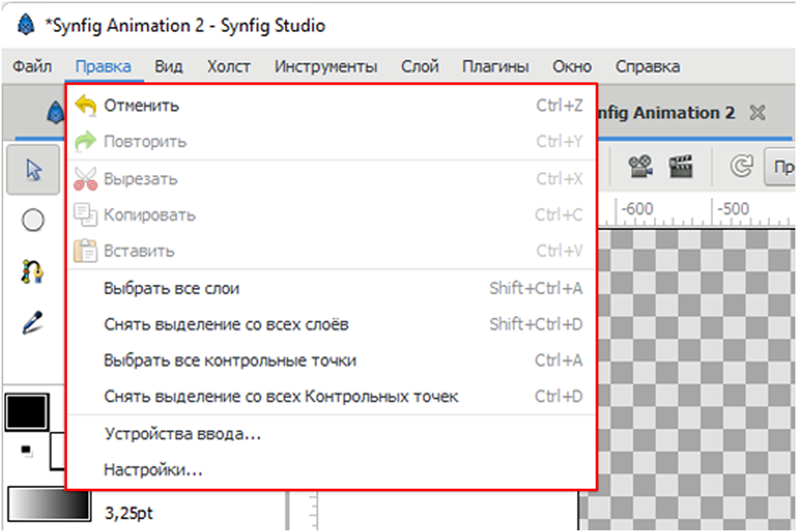Choose Копировать menu entry
The width and height of the screenshot is (797, 532).
click(x=332, y=215)
